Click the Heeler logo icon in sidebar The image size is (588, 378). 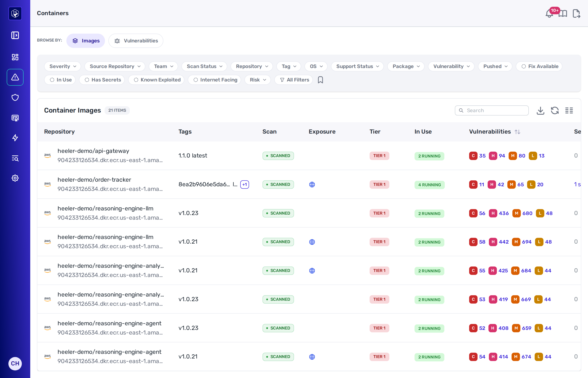[15, 13]
